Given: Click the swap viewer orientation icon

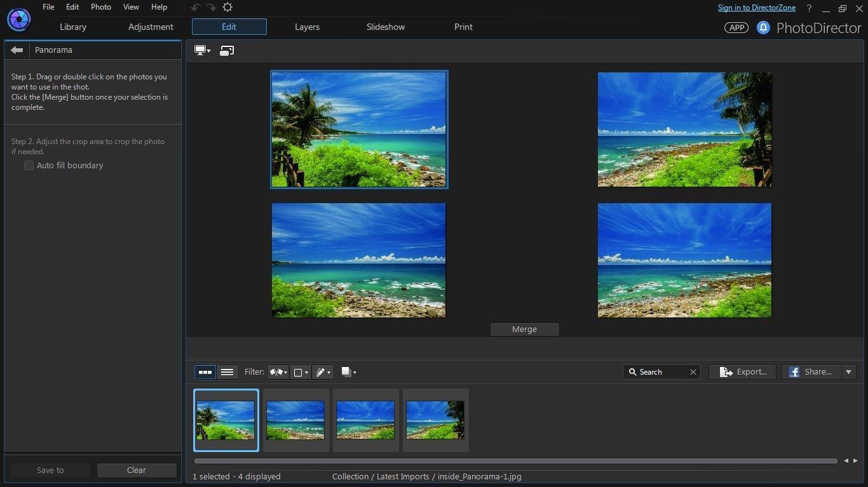Looking at the screenshot, I should (226, 50).
